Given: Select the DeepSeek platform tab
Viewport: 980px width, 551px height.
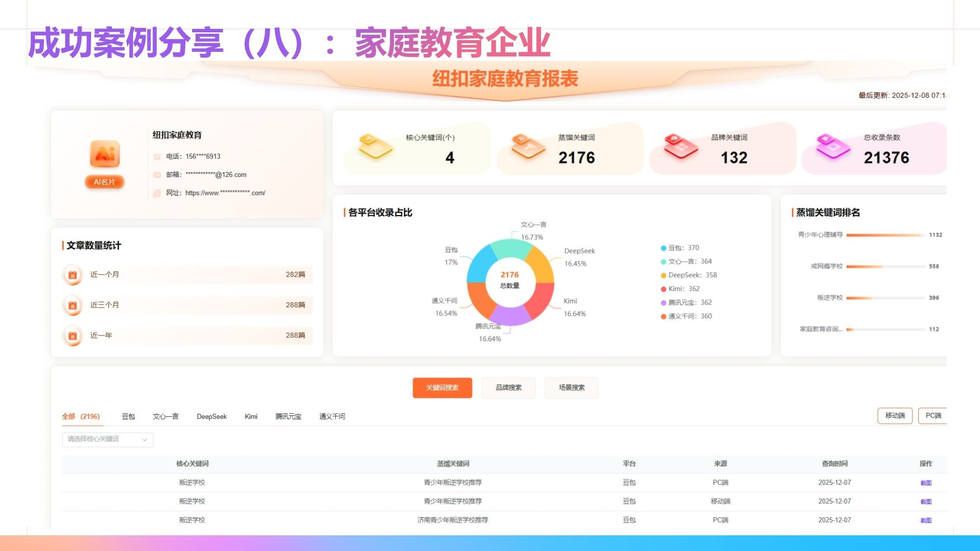Looking at the screenshot, I should click(x=212, y=417).
